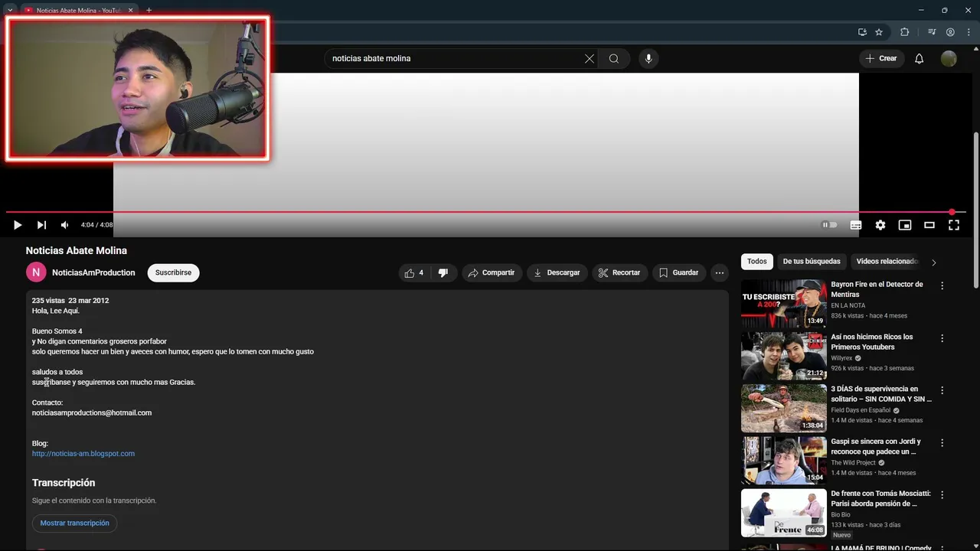Screen dimensions: 980x551
Task: Skip to next video button
Action: pyautogui.click(x=41, y=225)
